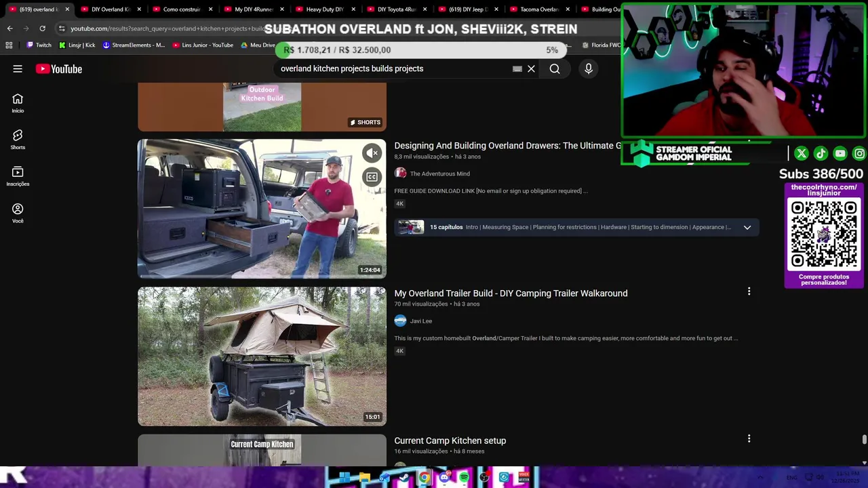This screenshot has height=488, width=868.
Task: Open File Explorer on the taskbar
Action: (x=364, y=477)
